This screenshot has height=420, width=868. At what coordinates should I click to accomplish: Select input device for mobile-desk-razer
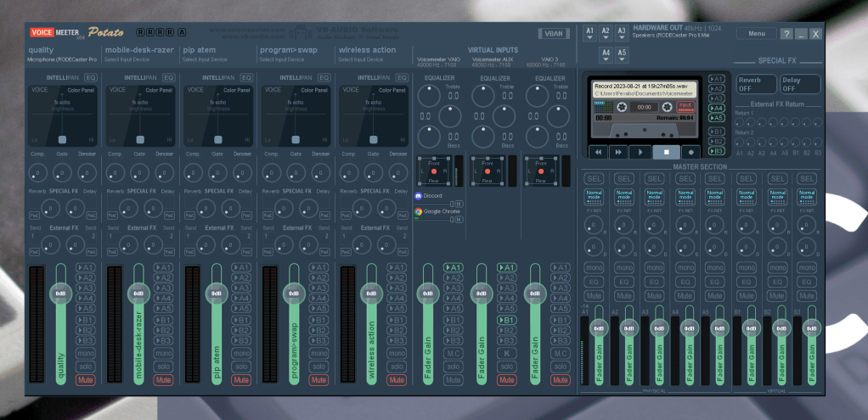point(127,59)
